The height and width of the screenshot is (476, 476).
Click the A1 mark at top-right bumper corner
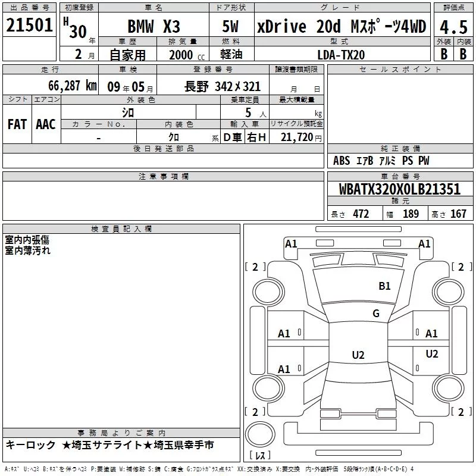pyautogui.click(x=424, y=243)
